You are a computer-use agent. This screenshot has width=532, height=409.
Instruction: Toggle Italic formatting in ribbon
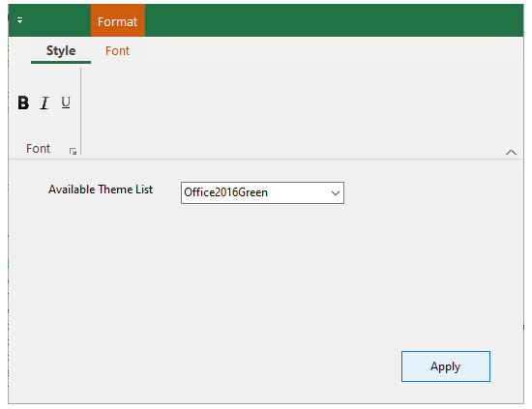point(44,102)
